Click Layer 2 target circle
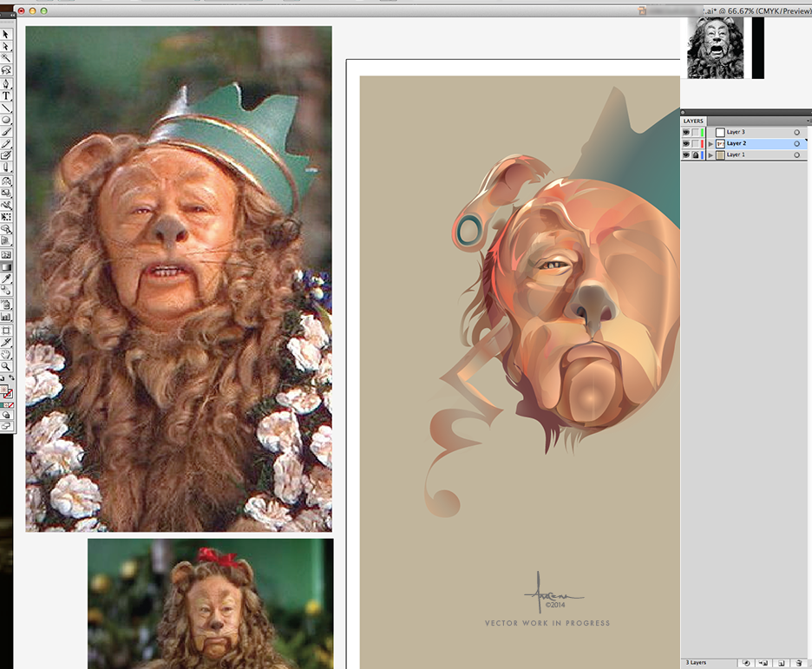This screenshot has width=812, height=669. [x=796, y=143]
